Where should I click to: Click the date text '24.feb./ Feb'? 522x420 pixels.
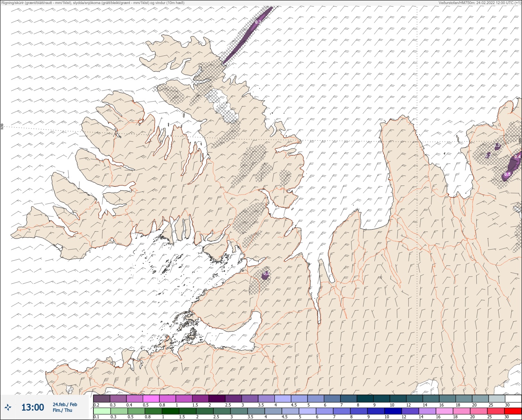tap(65, 404)
